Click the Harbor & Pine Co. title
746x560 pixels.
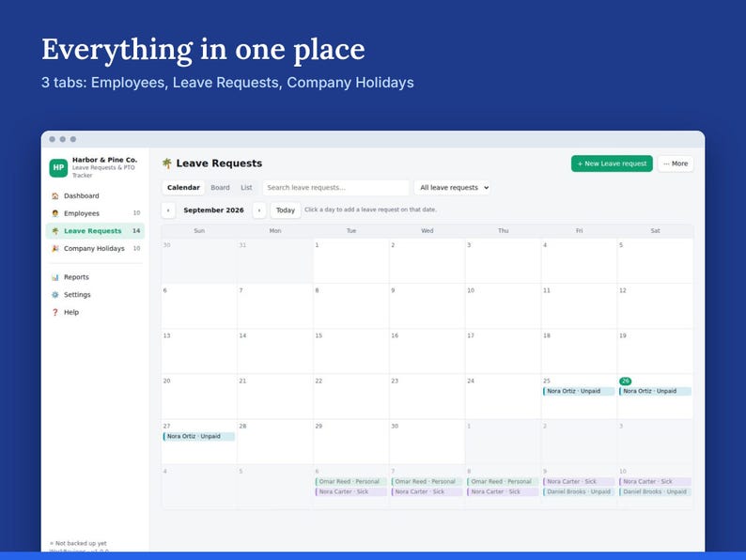pos(104,160)
